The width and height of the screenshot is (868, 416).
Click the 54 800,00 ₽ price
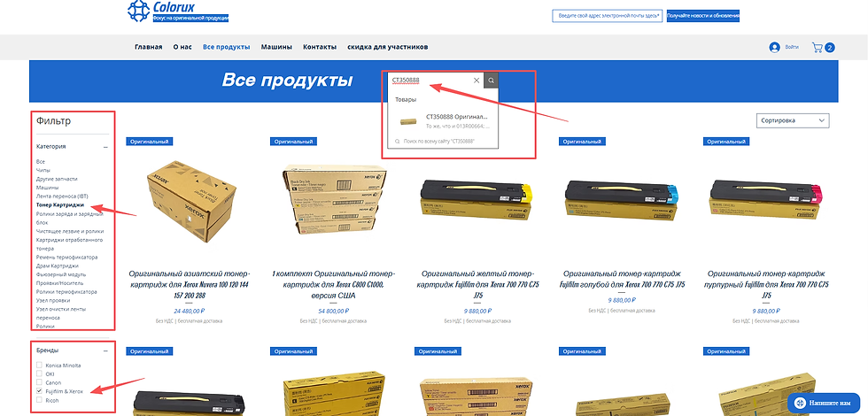pyautogui.click(x=333, y=311)
